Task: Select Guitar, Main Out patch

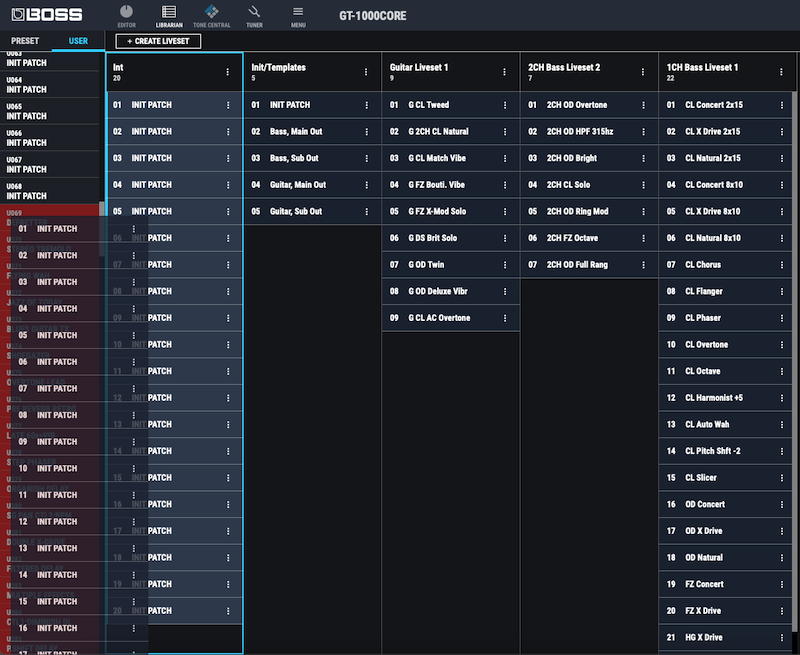Action: pos(313,185)
